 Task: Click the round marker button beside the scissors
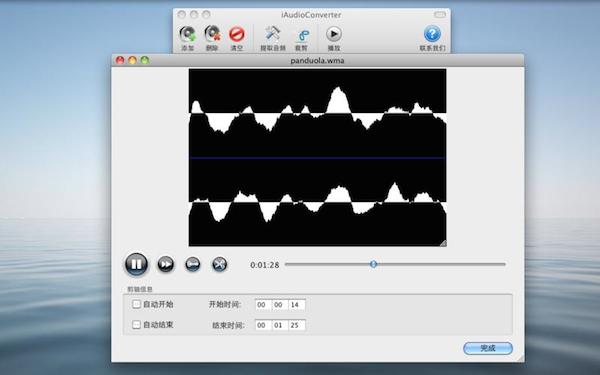coord(192,264)
